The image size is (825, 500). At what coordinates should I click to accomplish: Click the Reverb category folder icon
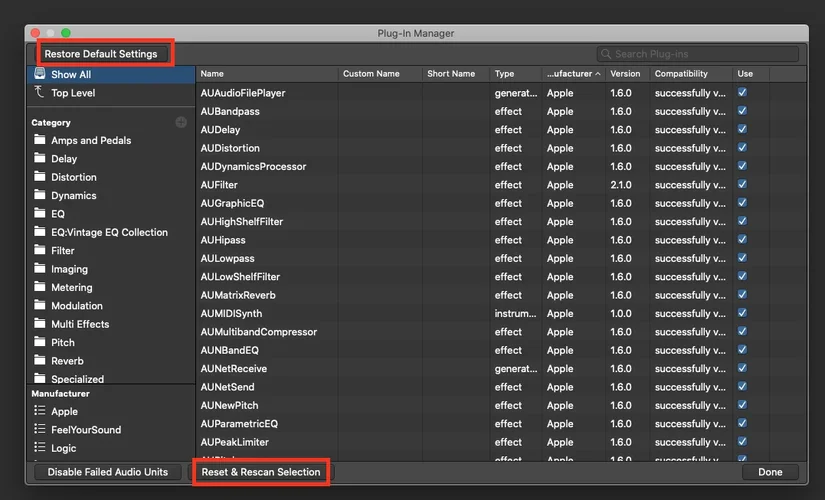point(40,360)
